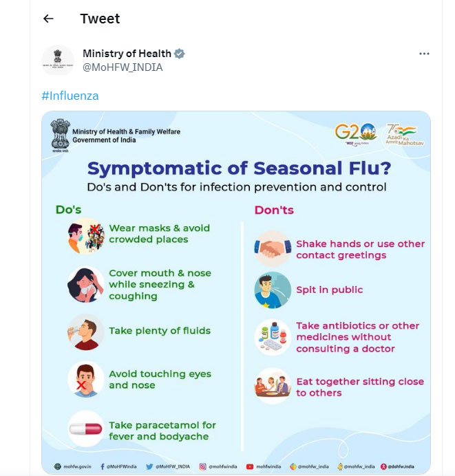
Task: Click the G20 logo in the infographic
Action: [x=356, y=134]
